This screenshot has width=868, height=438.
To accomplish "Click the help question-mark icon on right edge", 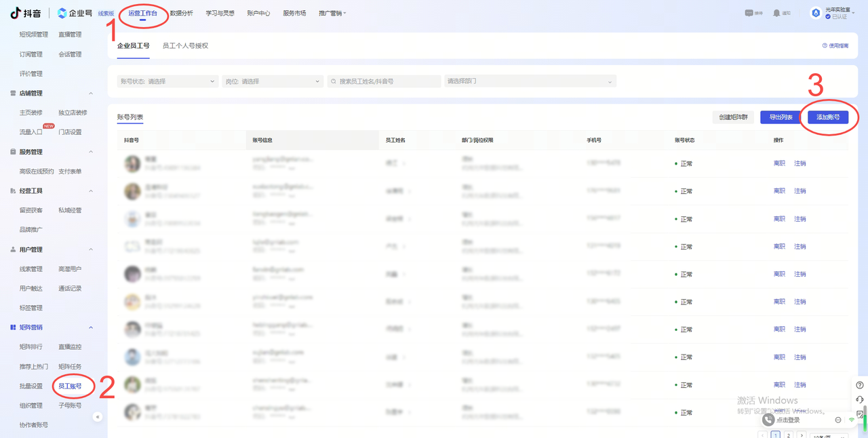I will [x=860, y=385].
